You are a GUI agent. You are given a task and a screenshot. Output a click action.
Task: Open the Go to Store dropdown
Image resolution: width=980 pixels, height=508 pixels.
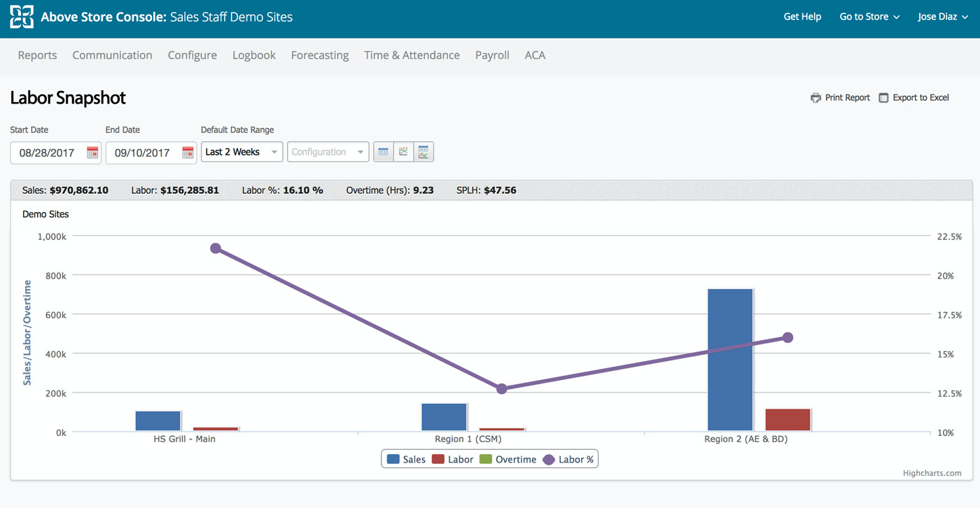coord(869,17)
